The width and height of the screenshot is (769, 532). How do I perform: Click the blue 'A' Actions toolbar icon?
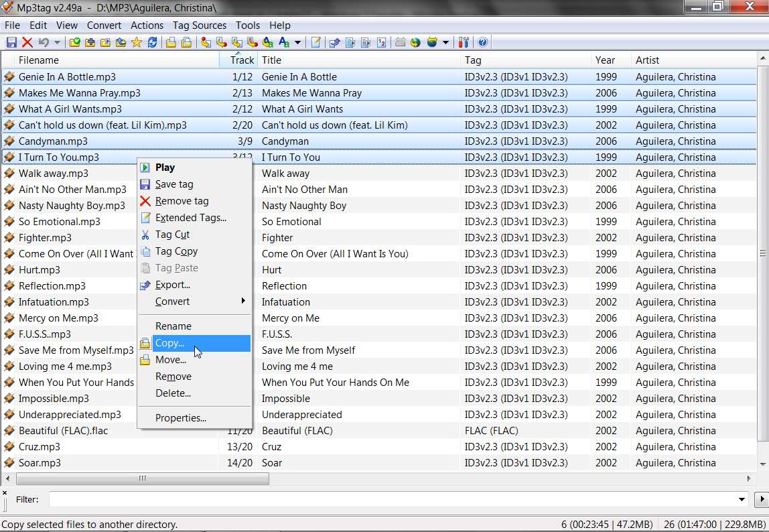tap(284, 43)
